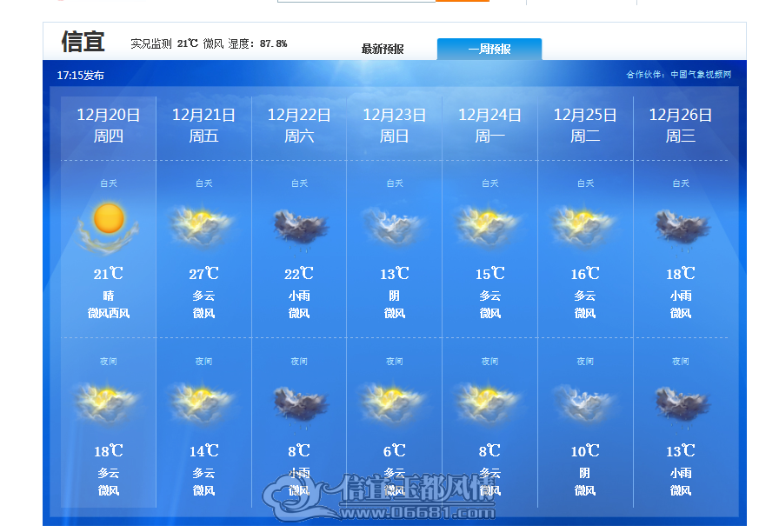Switch to the 最新预报 tab
759x532 pixels.
383,49
